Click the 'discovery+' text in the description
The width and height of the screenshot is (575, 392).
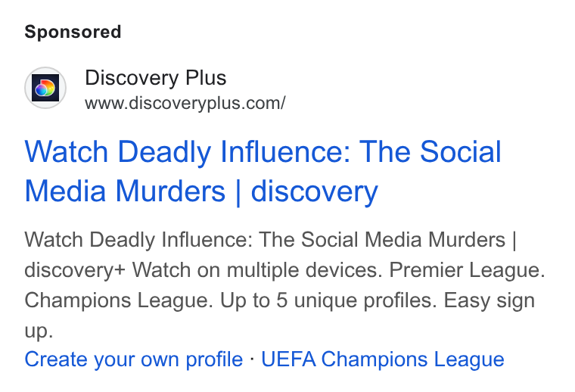pyautogui.click(x=75, y=270)
